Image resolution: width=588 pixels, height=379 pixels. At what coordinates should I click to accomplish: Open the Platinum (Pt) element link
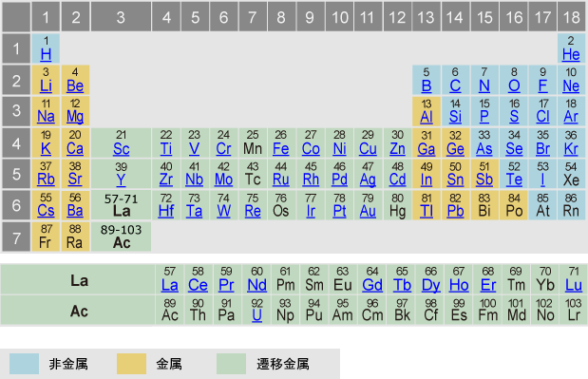339,212
